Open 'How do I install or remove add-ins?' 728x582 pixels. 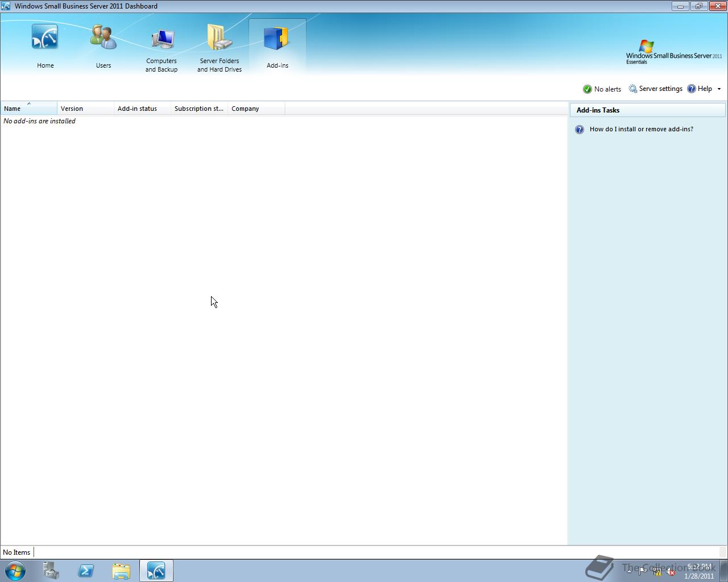tap(642, 129)
